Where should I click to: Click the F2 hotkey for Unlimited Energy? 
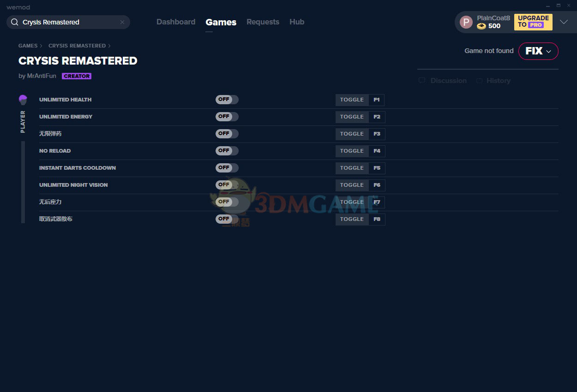pos(377,117)
